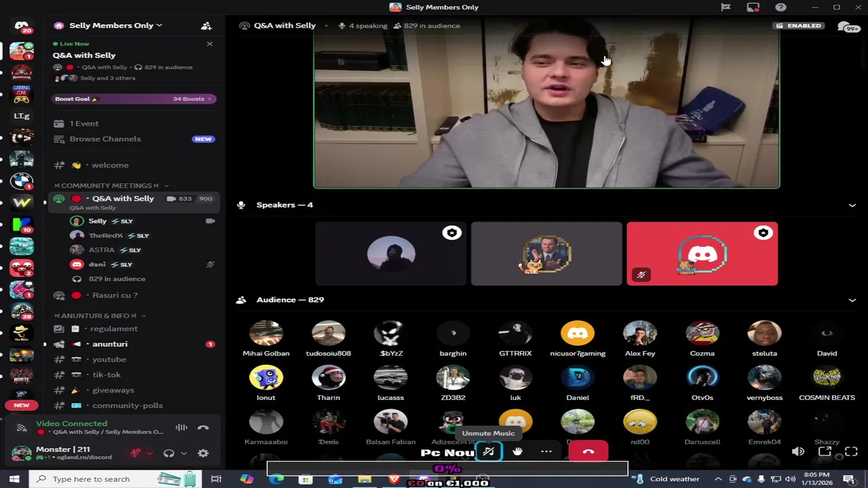Toggle Unmute Music button in stage controls
This screenshot has width=868, height=488.
tap(488, 451)
